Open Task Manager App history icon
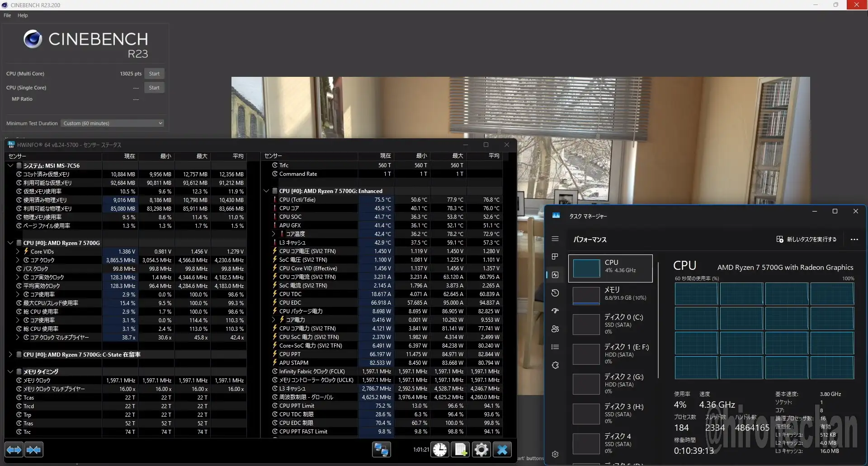The image size is (868, 466). point(555,293)
